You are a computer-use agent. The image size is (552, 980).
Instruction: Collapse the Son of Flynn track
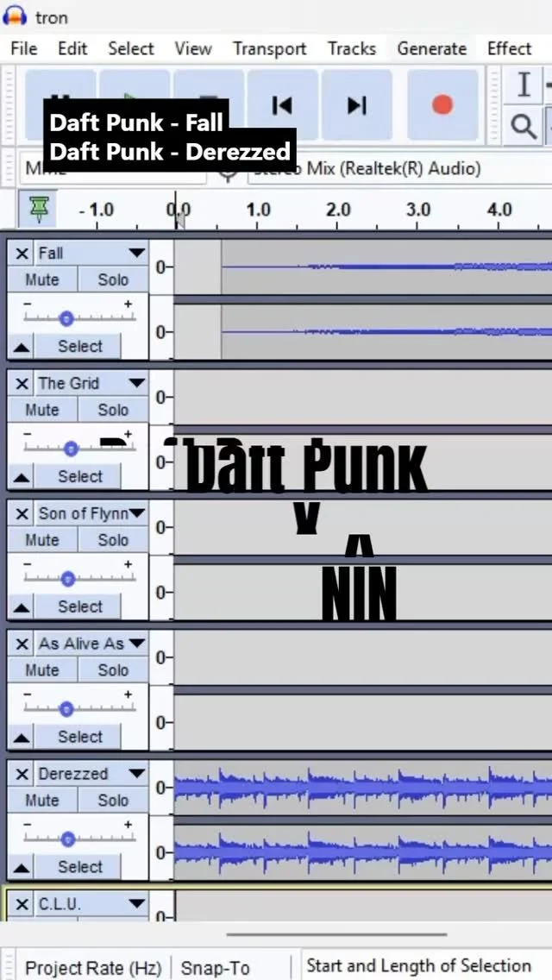click(22, 606)
